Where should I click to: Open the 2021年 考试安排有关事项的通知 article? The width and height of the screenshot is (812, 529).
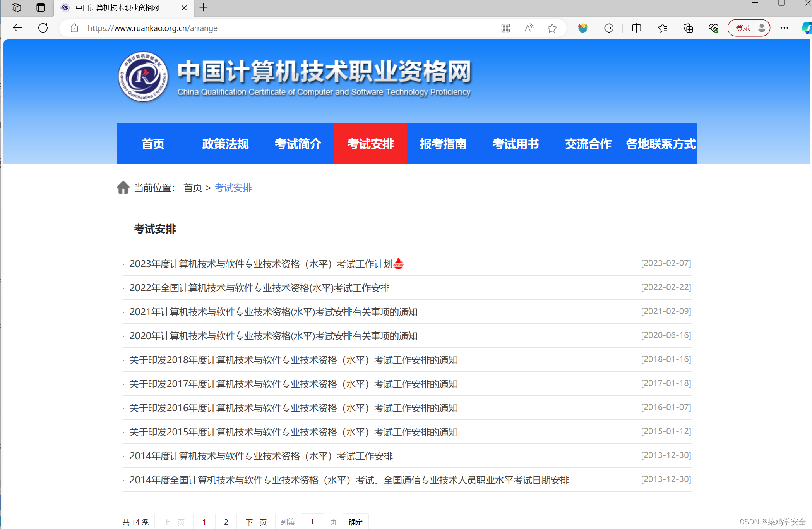coord(274,312)
